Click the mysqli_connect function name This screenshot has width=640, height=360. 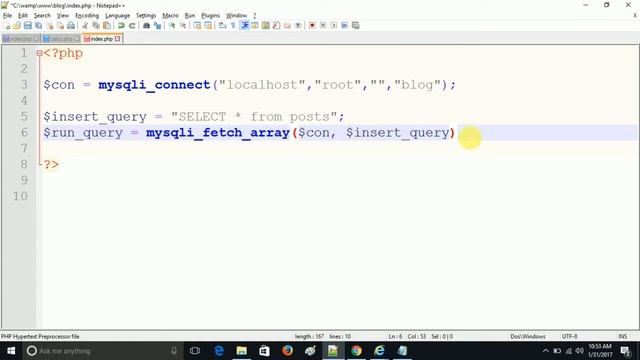(154, 85)
